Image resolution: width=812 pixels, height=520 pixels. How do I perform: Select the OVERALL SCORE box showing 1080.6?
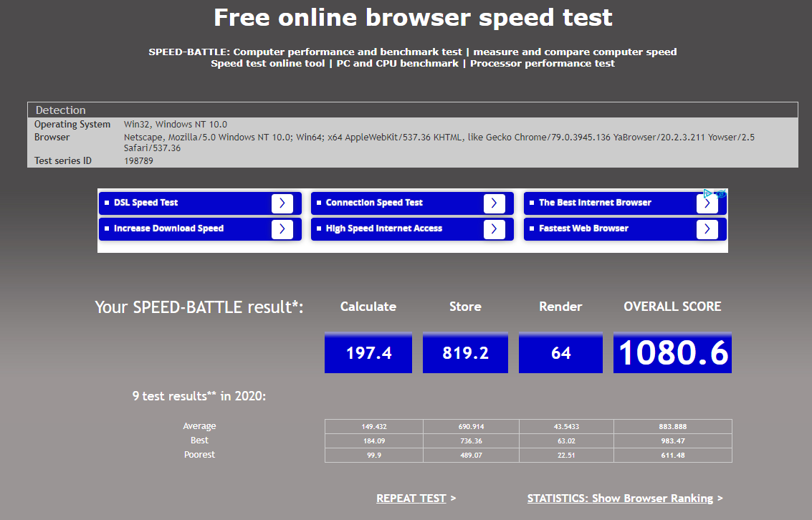672,352
